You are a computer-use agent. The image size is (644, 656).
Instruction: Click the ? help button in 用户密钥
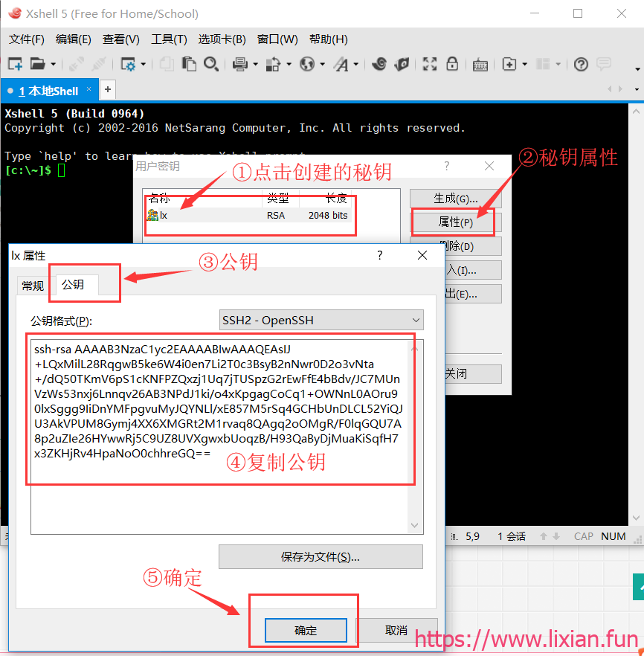tap(447, 166)
